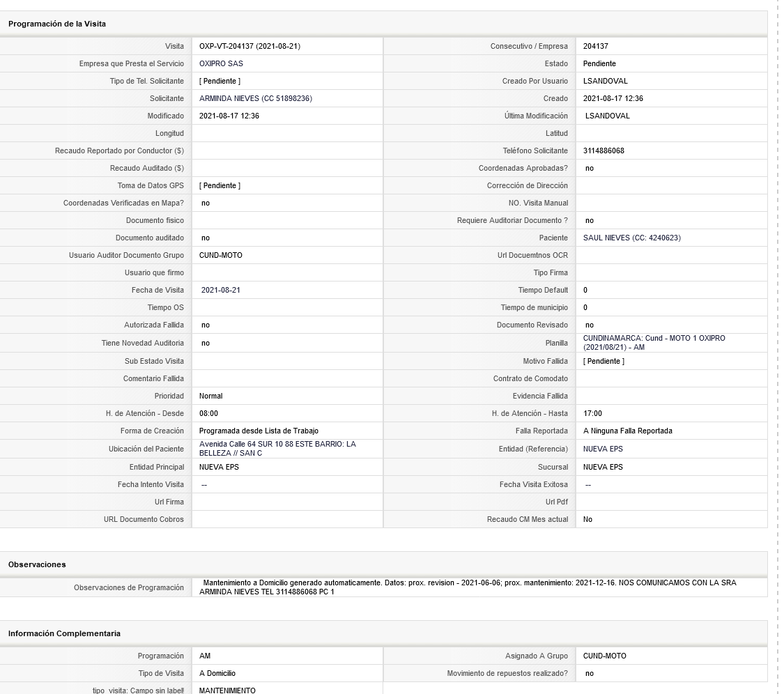Select Tipo de Visita value A Domicilio

click(217, 674)
